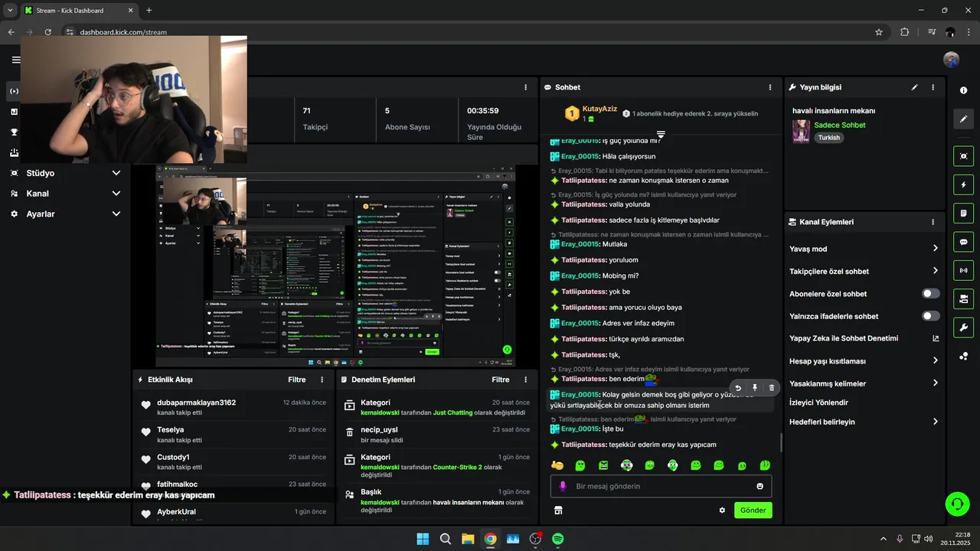
Task: Open the Windows Start menu
Action: coord(423,539)
